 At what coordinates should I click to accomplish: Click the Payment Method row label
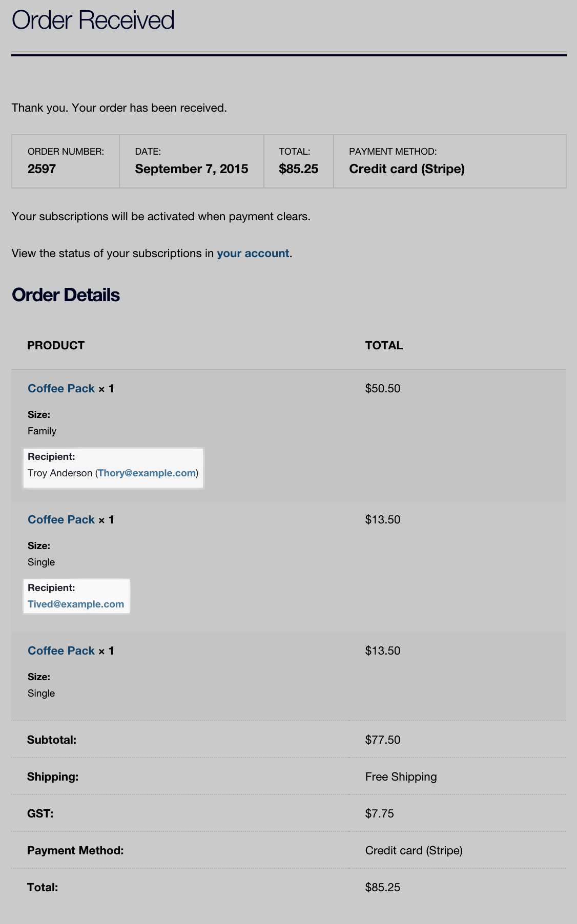75,851
